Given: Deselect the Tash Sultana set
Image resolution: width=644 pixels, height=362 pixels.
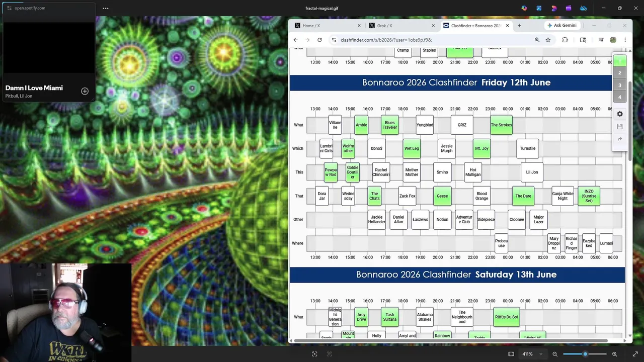Looking at the screenshot, I should [x=390, y=317].
